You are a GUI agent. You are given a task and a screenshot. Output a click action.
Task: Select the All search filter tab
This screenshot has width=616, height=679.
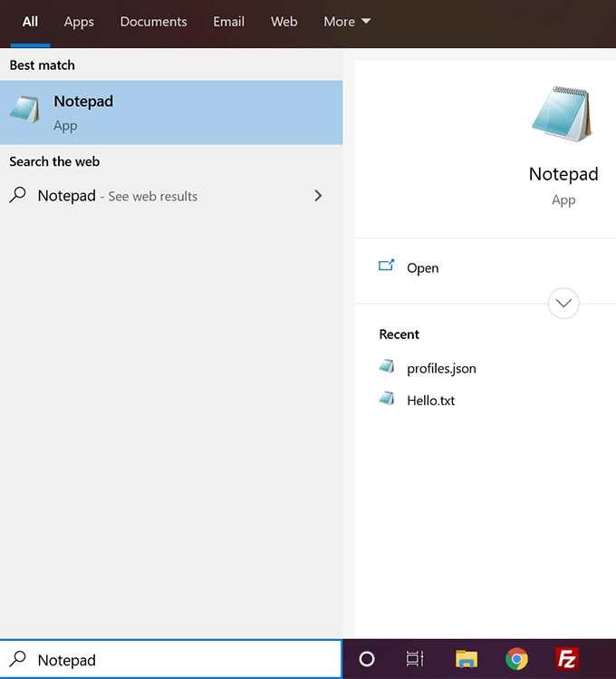pos(30,22)
